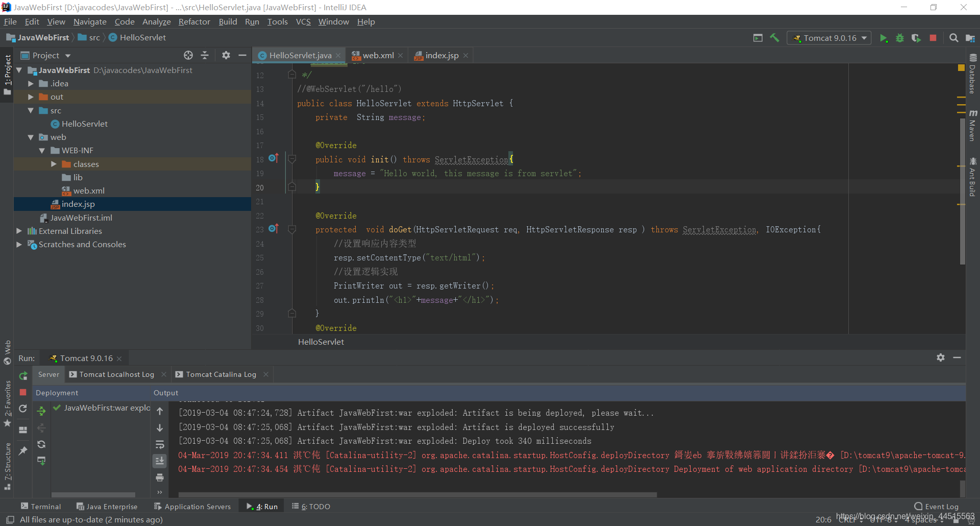
Task: Run with coverage shield icon
Action: coord(916,38)
